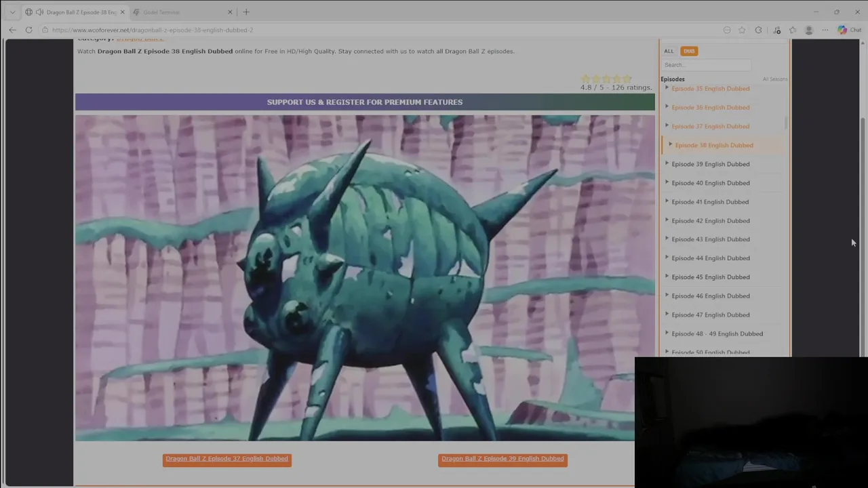Click the triangle beside Episode 44
Image resolution: width=868 pixels, height=488 pixels.
tap(667, 258)
